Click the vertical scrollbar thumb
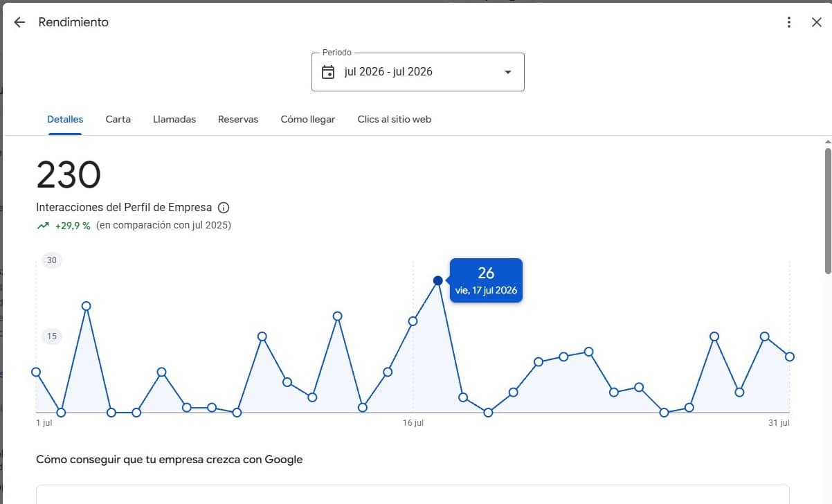Screen dimensions: 832x504 [828, 210]
